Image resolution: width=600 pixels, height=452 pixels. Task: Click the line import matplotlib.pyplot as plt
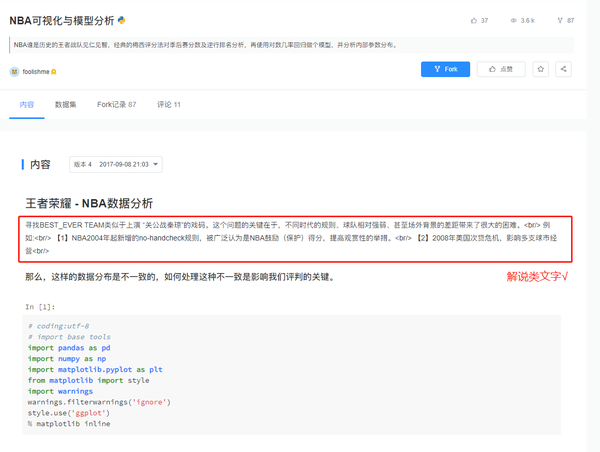[x=95, y=369]
